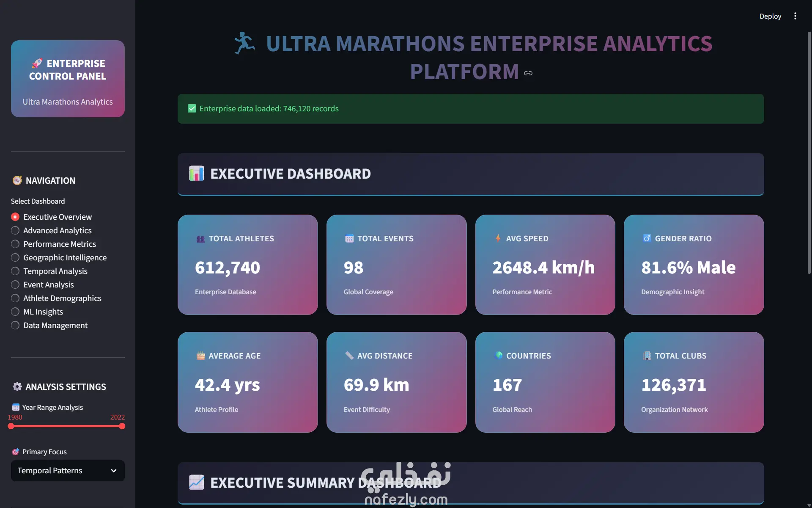The width and height of the screenshot is (812, 508).
Task: Select the Advanced Analytics radio option
Action: click(15, 230)
